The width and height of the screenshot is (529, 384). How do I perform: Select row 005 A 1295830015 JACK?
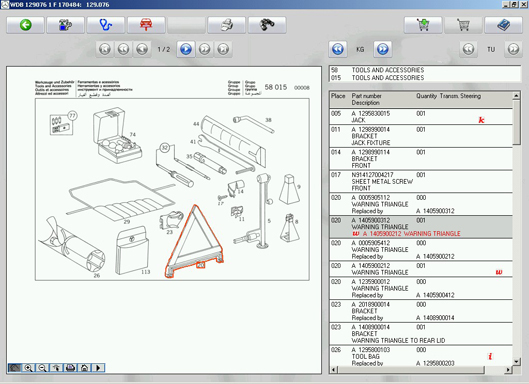point(421,117)
